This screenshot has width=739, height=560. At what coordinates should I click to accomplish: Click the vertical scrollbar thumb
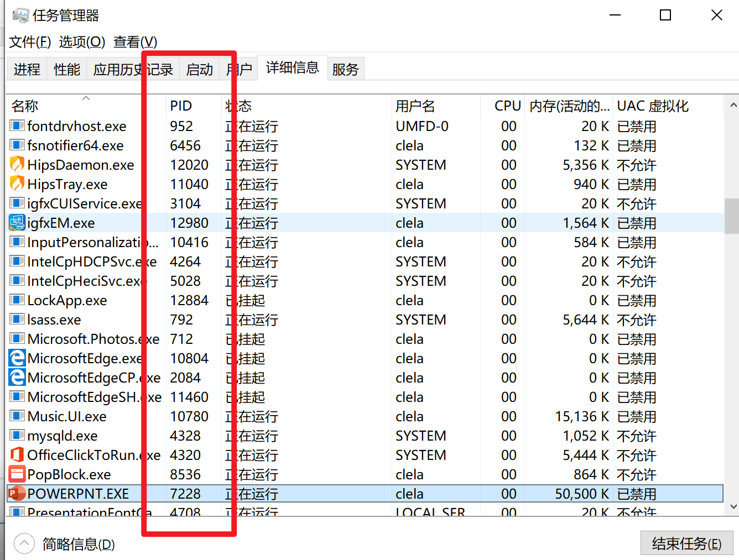732,216
